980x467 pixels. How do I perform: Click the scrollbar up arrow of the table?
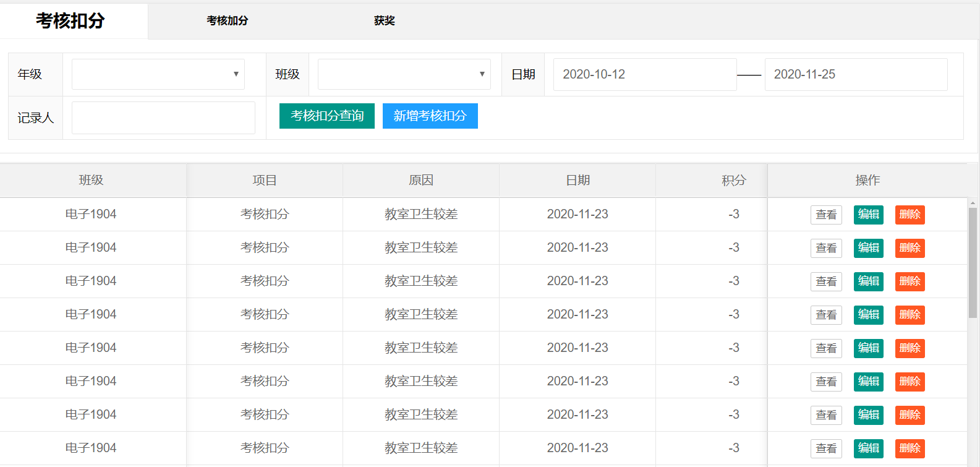[973, 202]
